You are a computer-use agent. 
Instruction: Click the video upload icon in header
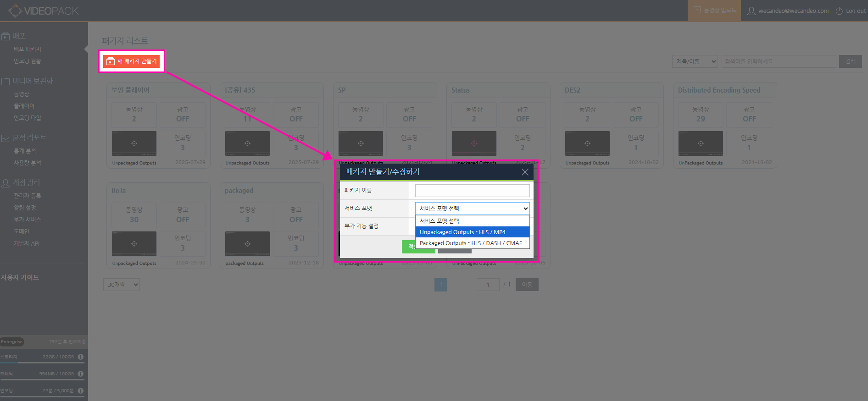697,11
